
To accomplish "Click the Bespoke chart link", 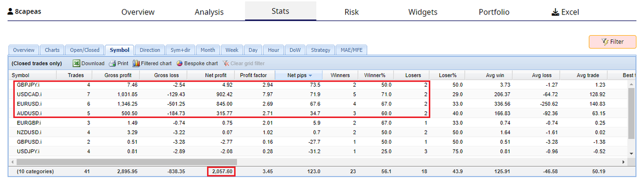I will (201, 64).
